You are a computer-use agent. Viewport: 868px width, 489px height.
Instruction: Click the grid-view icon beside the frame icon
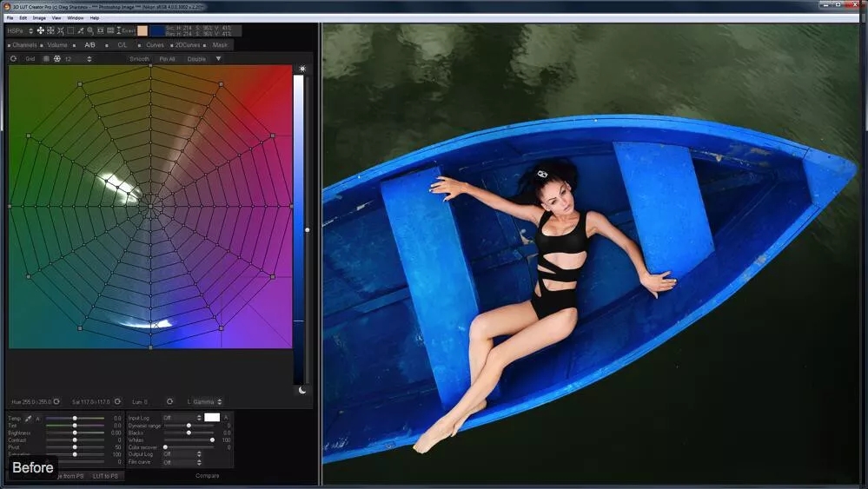(110, 30)
